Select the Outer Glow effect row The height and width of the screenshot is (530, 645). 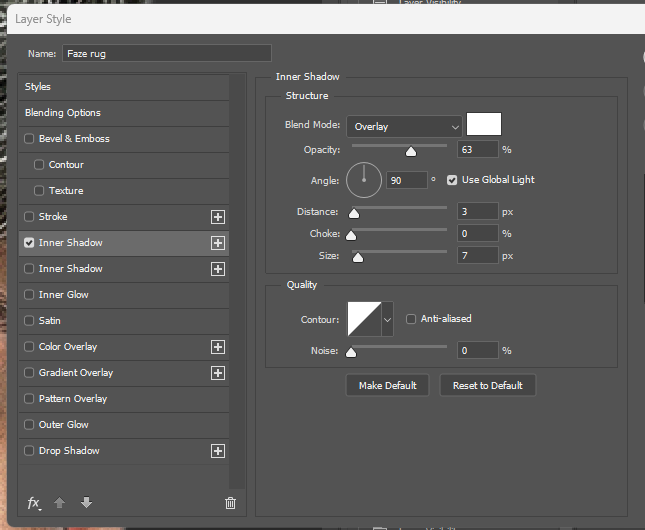click(124, 425)
